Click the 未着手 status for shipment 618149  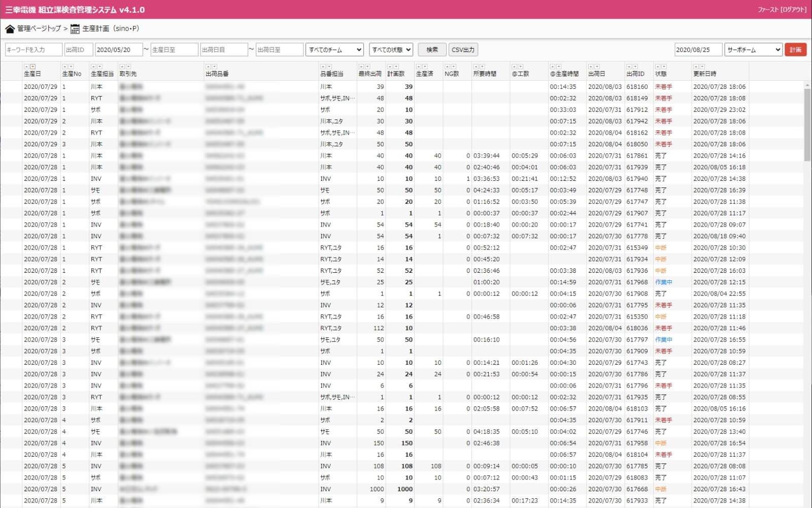(663, 98)
